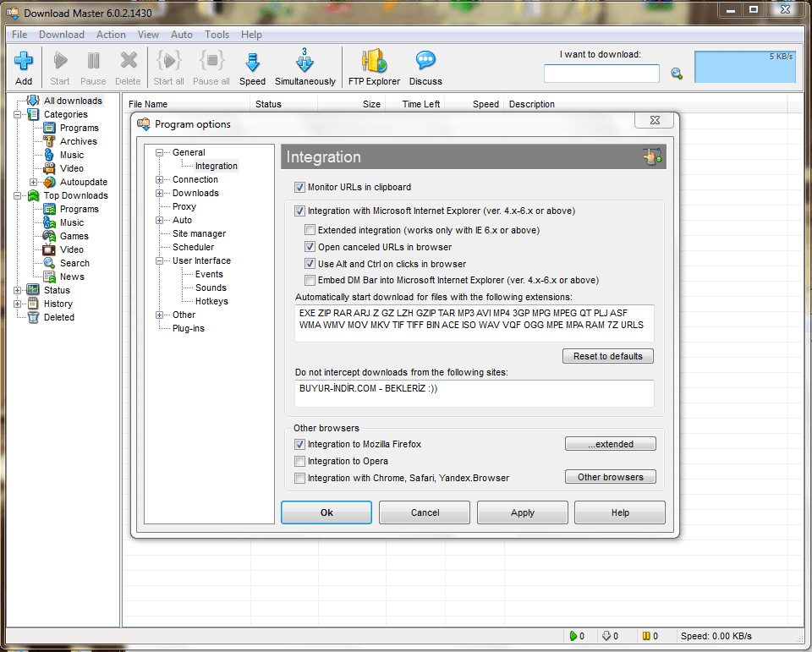Open the File menu
The height and width of the screenshot is (652, 812).
[19, 34]
